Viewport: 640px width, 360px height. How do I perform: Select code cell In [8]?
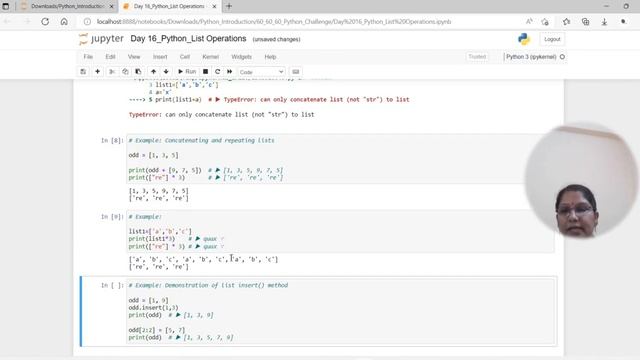[x=340, y=159]
